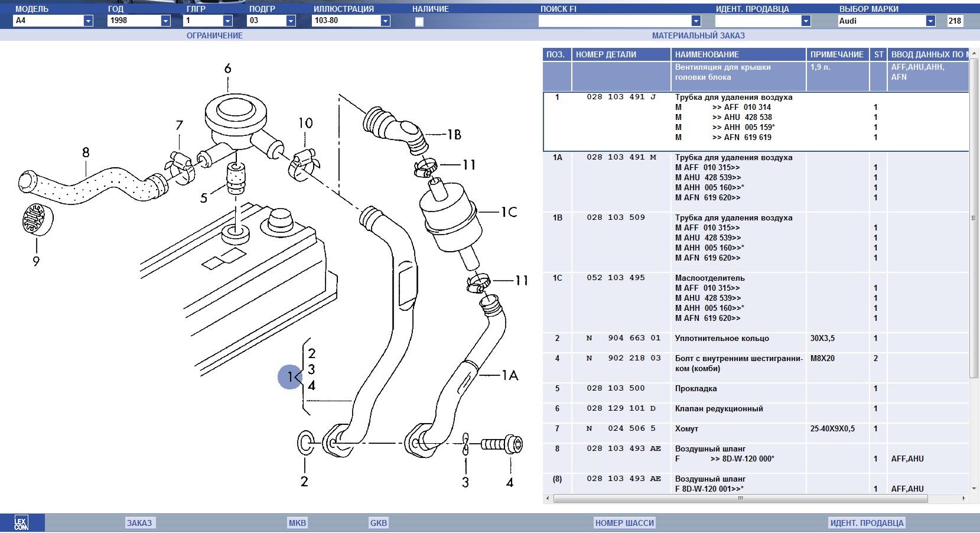Select part N 902 218 03 bolt
This screenshot has height=533, width=980.
point(623,358)
